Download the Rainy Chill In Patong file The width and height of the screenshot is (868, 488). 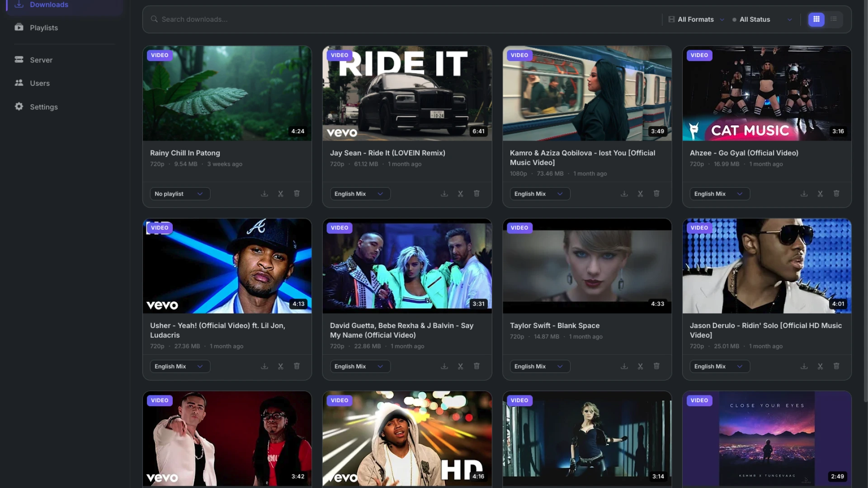[264, 194]
